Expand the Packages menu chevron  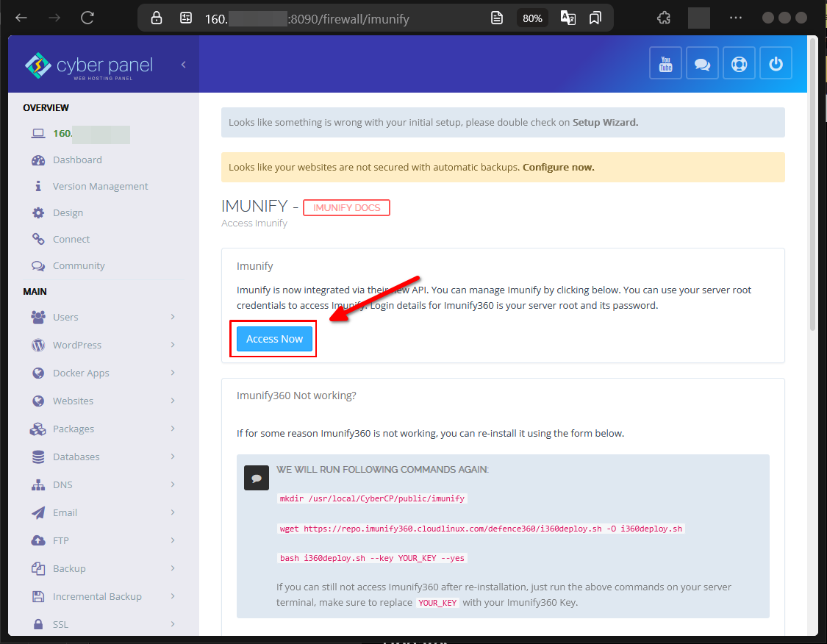173,429
